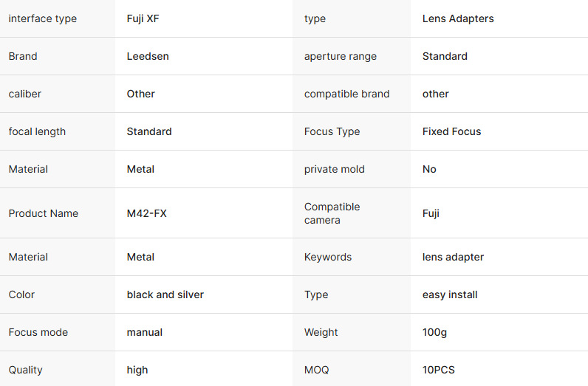Click the 'Lens Adapters' type value
This screenshot has height=386, width=588.
(458, 18)
